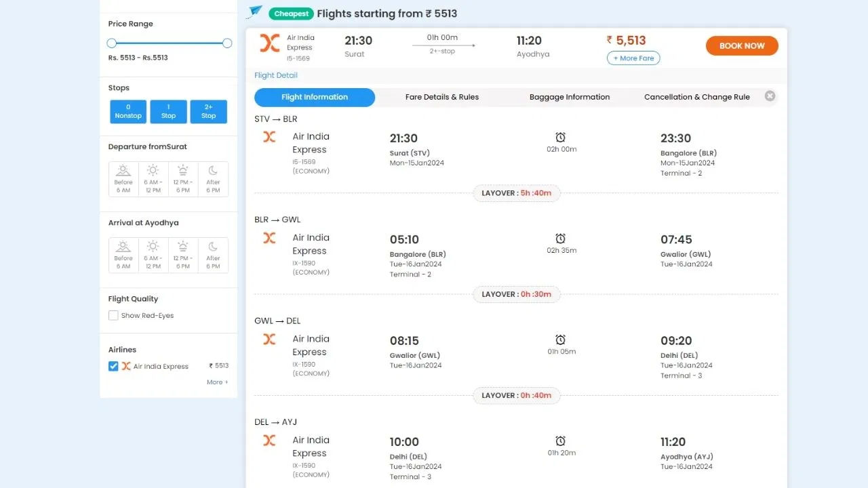
Task: Select Before 6 AM arrival at Ayodhya
Action: click(123, 255)
